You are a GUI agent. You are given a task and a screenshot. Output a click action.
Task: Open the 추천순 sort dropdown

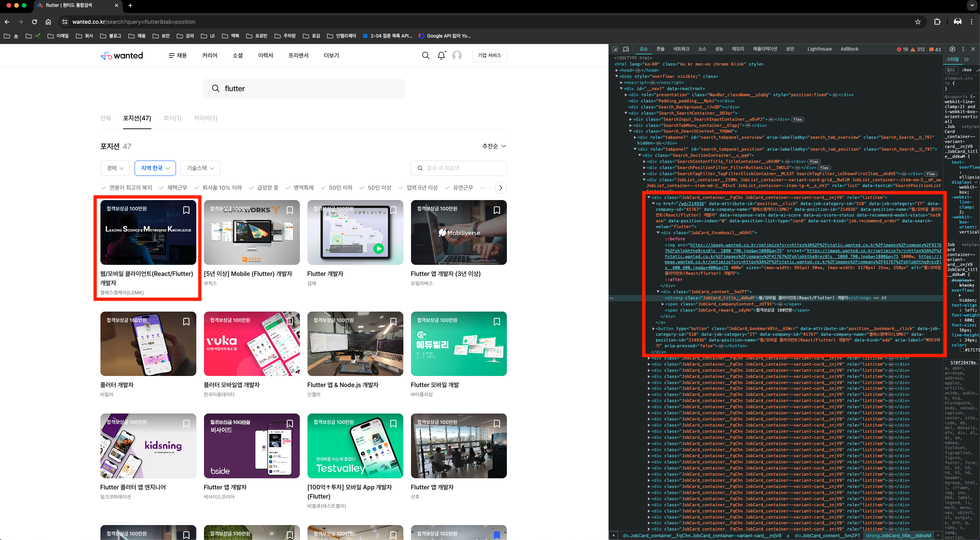[x=494, y=146]
